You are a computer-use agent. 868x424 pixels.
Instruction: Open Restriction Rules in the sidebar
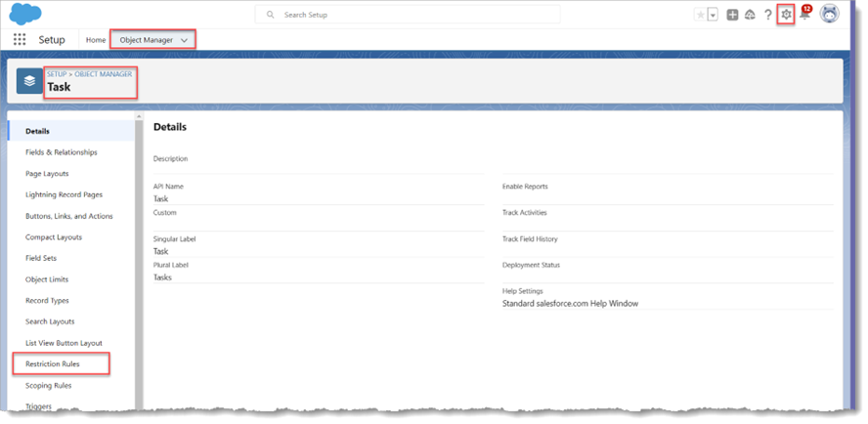(x=53, y=364)
